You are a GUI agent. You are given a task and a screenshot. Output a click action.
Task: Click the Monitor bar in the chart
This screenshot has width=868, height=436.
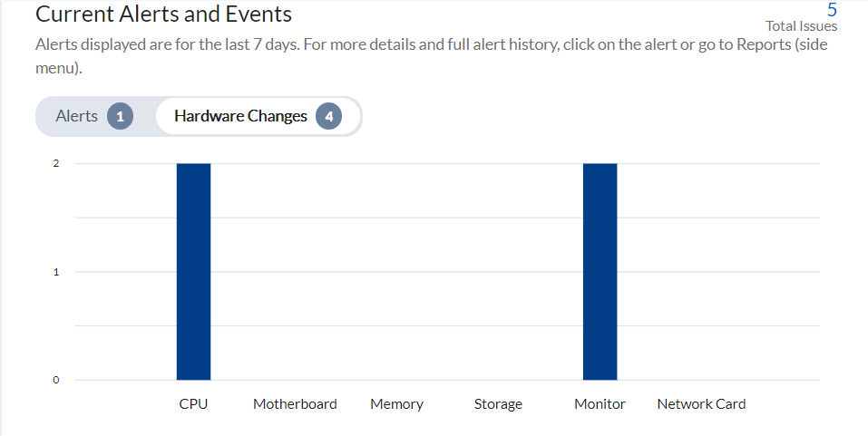pyautogui.click(x=600, y=272)
